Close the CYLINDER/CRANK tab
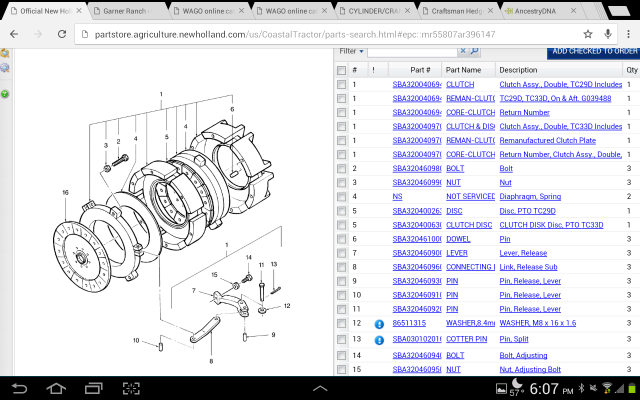Viewport: 640px width, 400px height. click(x=407, y=11)
